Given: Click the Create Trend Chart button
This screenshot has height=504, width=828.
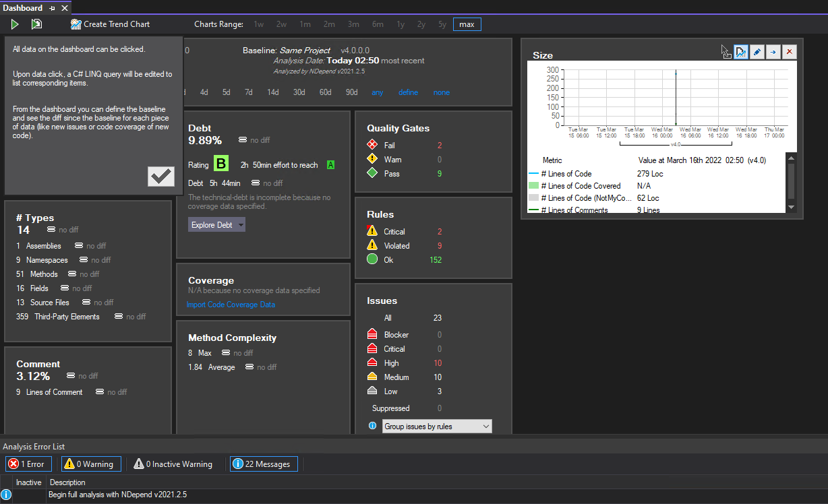Looking at the screenshot, I should click(111, 24).
